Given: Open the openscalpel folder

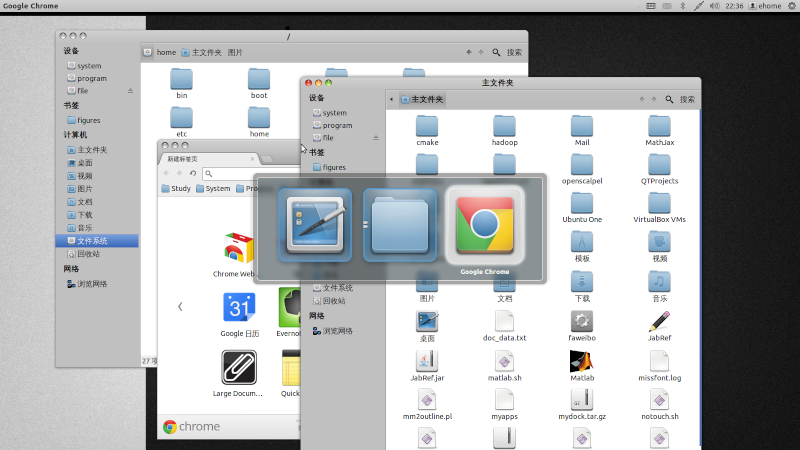Looking at the screenshot, I should [x=582, y=169].
